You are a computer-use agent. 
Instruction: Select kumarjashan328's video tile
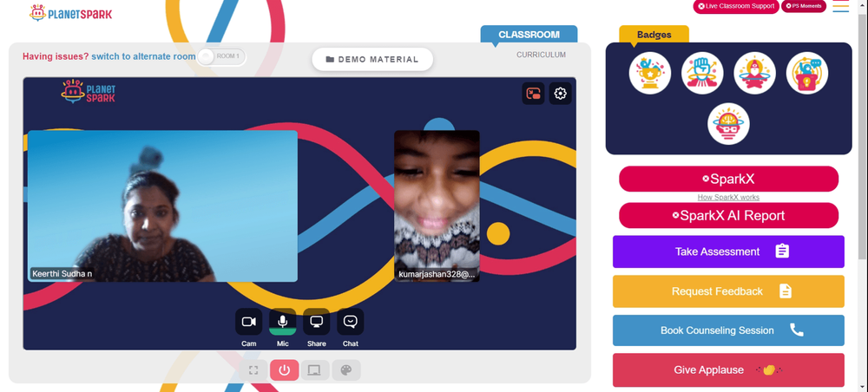[437, 206]
